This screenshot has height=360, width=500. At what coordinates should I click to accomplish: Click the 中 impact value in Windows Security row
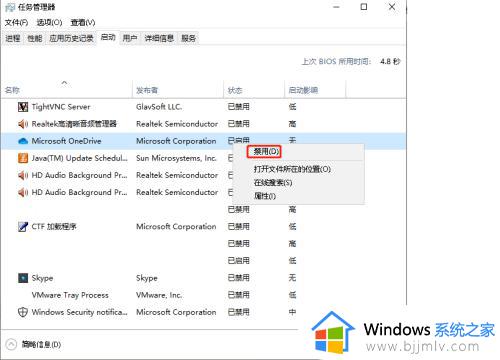[x=292, y=312]
